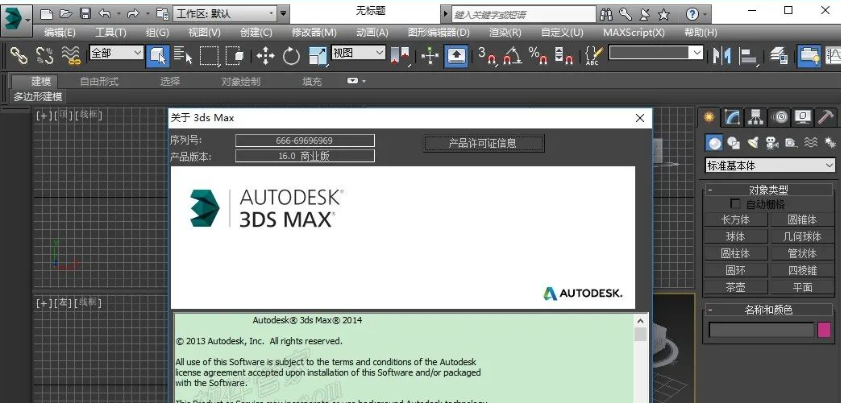Click the Align tool icon
Image resolution: width=841 pixels, height=403 pixels.
point(748,56)
